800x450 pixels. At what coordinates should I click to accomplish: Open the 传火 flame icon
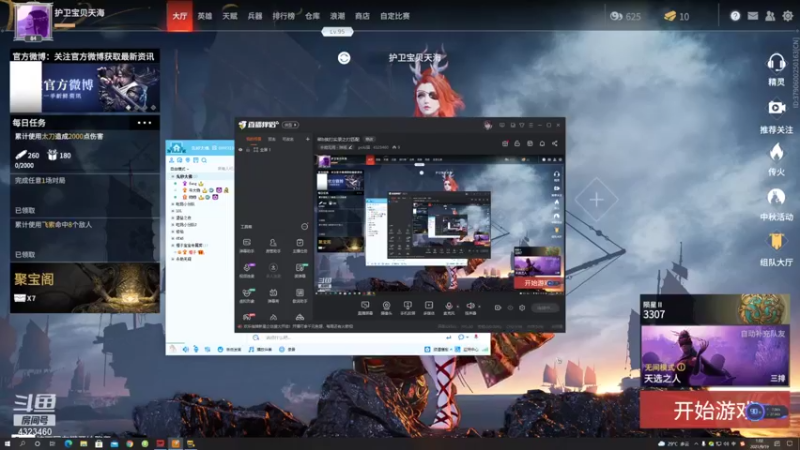pyautogui.click(x=776, y=160)
